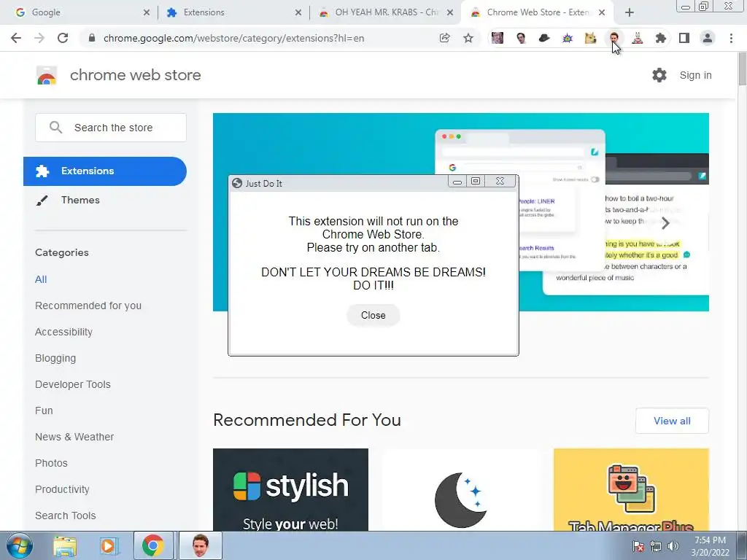Click the chrome web store logo
The image size is (747, 560).
(47, 75)
